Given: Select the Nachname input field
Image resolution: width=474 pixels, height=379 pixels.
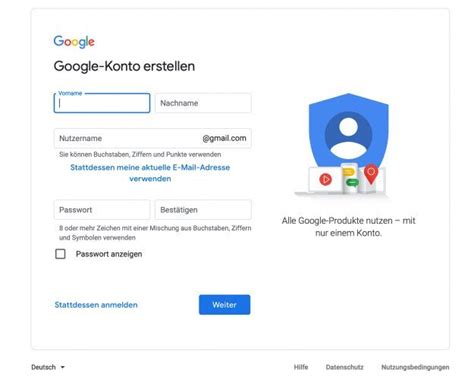Looking at the screenshot, I should (x=203, y=103).
